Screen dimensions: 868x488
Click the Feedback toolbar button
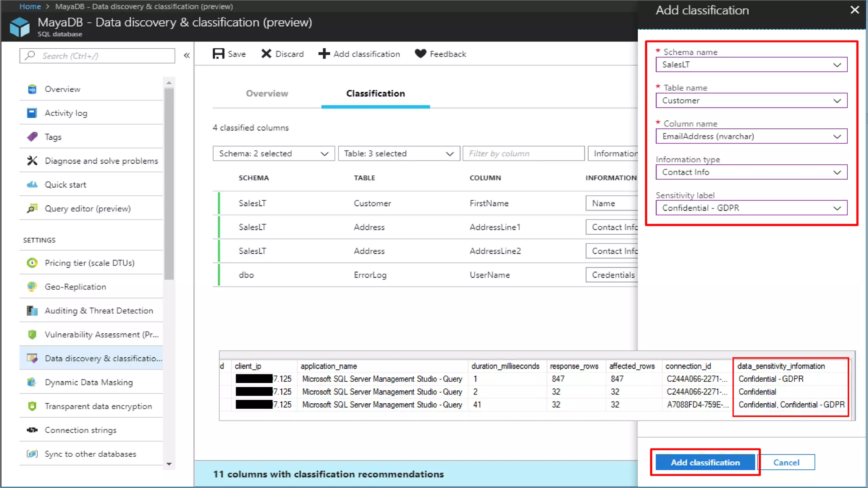click(440, 54)
